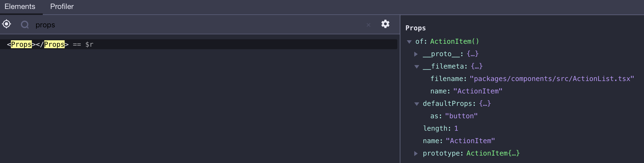
Task: Open the settings gear icon
Action: pyautogui.click(x=385, y=24)
